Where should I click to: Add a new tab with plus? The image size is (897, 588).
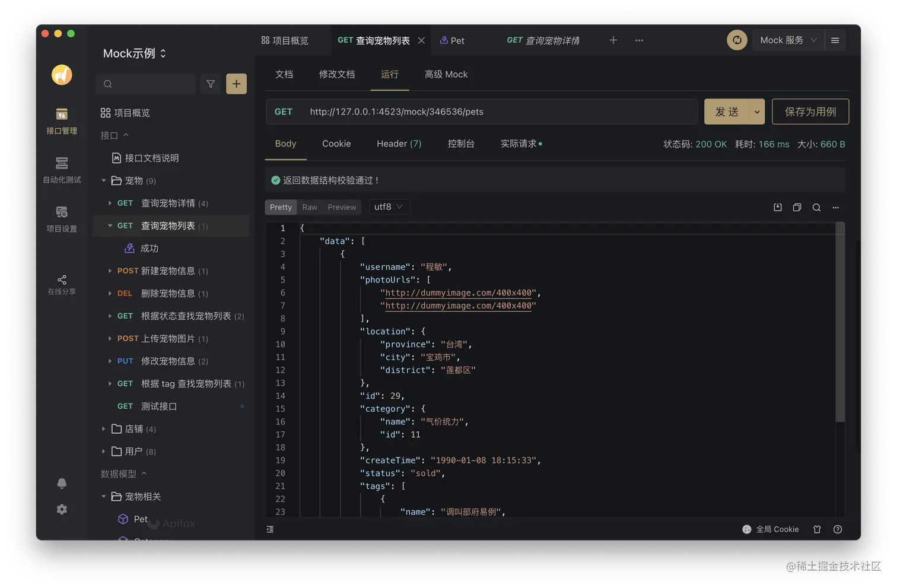[x=613, y=40]
